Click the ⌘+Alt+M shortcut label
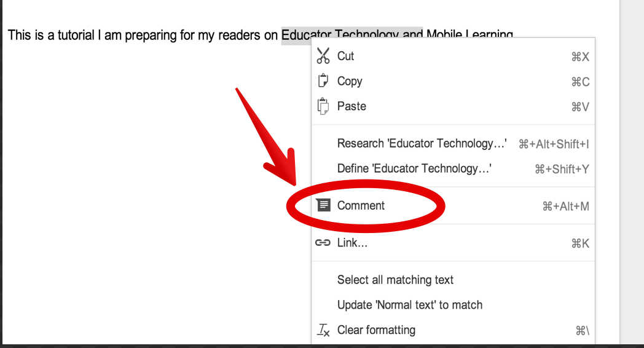This screenshot has height=348, width=644. click(x=565, y=206)
